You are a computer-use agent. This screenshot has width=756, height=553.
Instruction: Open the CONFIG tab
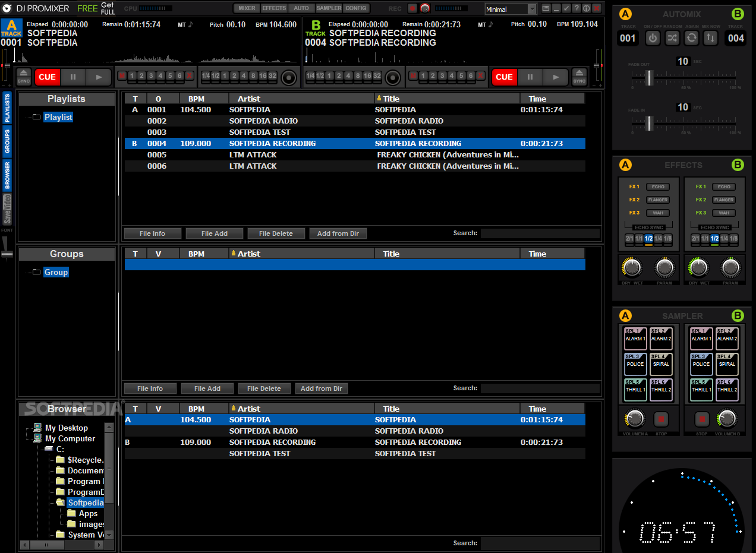click(356, 8)
